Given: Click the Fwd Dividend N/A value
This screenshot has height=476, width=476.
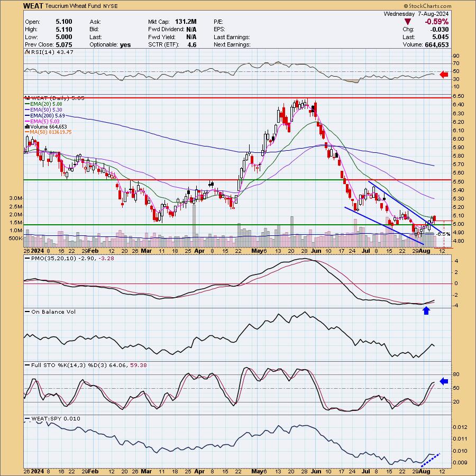Looking at the screenshot, I should 191,30.
